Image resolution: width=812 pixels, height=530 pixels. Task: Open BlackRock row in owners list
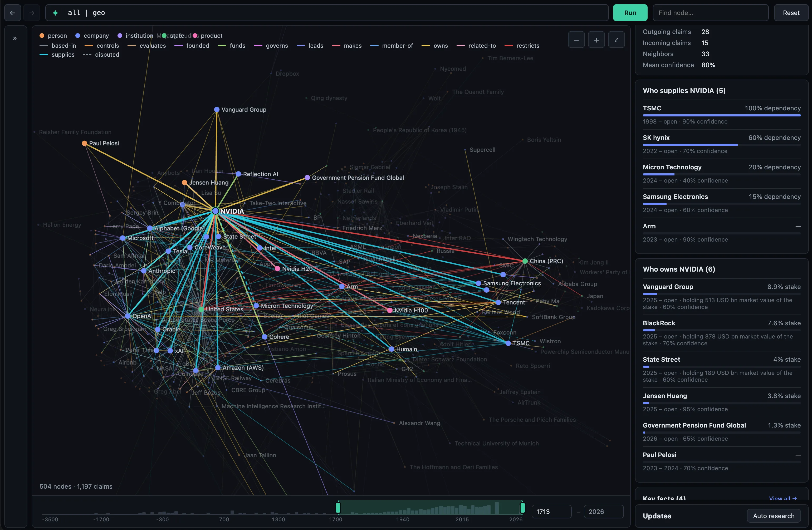coord(722,333)
